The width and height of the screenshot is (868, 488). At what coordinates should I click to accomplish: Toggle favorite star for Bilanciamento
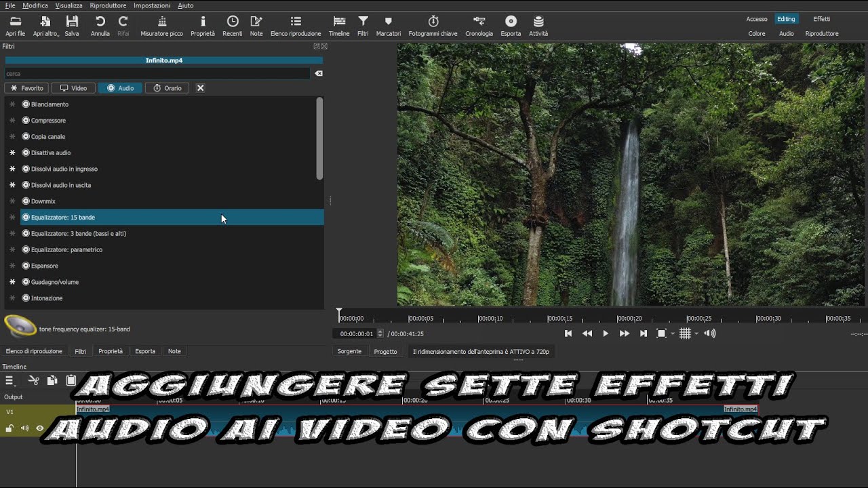12,104
